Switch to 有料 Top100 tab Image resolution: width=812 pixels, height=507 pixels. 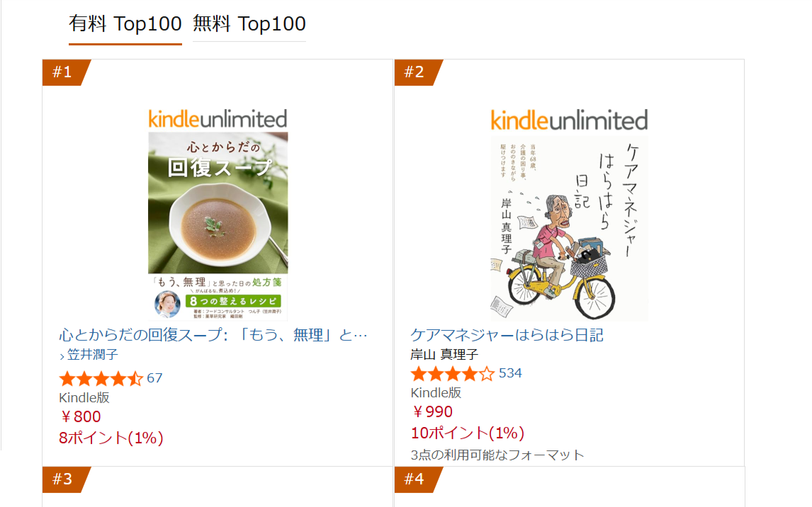click(125, 24)
